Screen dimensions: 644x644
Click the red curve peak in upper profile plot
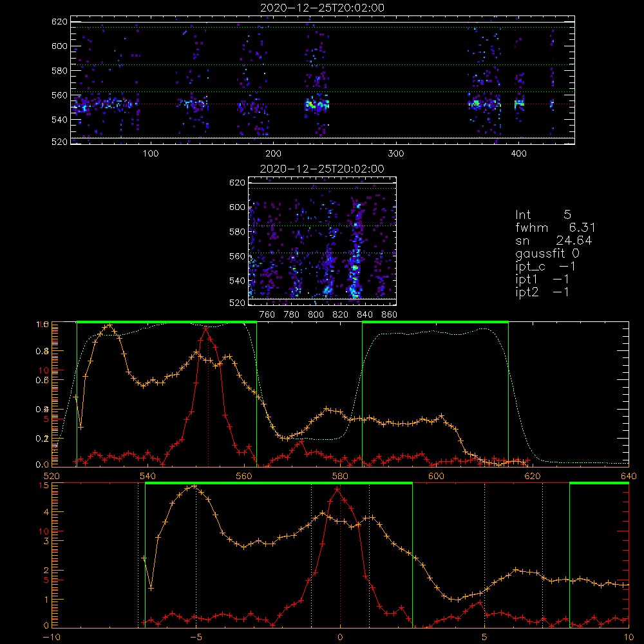(x=206, y=328)
